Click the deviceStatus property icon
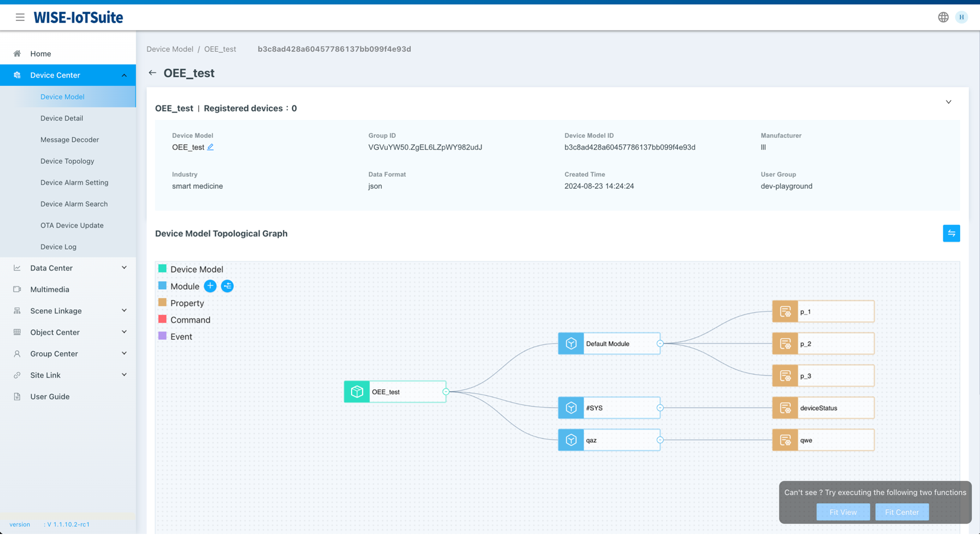980x535 pixels. pos(785,408)
